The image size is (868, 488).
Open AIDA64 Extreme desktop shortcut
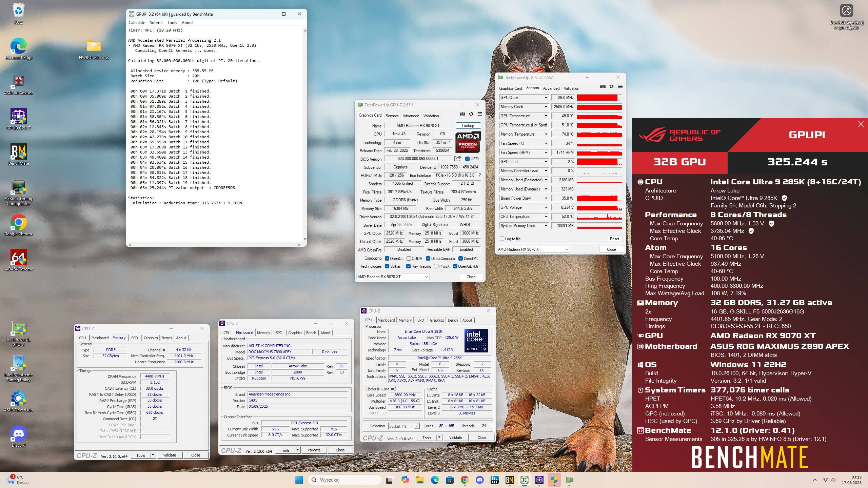tap(18, 260)
